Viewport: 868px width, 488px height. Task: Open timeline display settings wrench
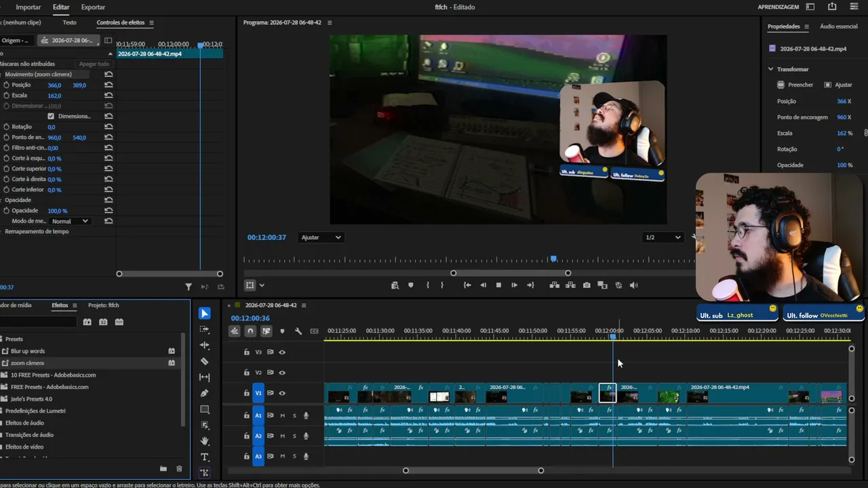pyautogui.click(x=298, y=331)
